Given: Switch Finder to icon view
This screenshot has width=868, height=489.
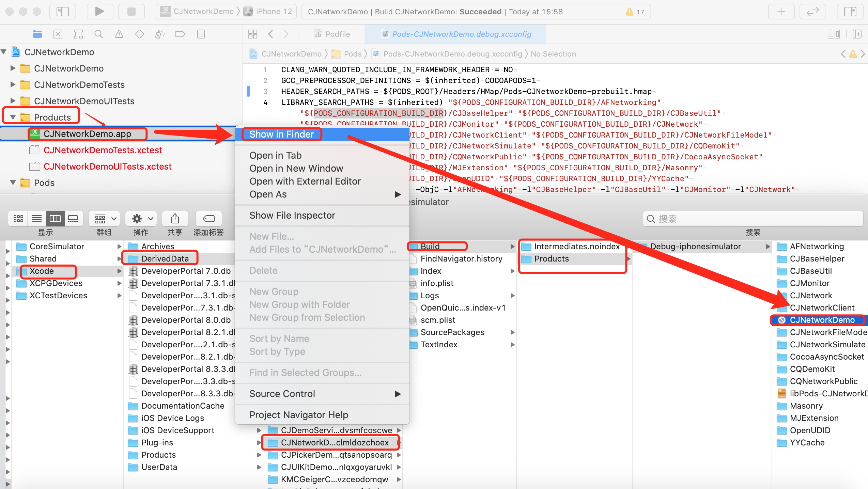Looking at the screenshot, I should [18, 219].
